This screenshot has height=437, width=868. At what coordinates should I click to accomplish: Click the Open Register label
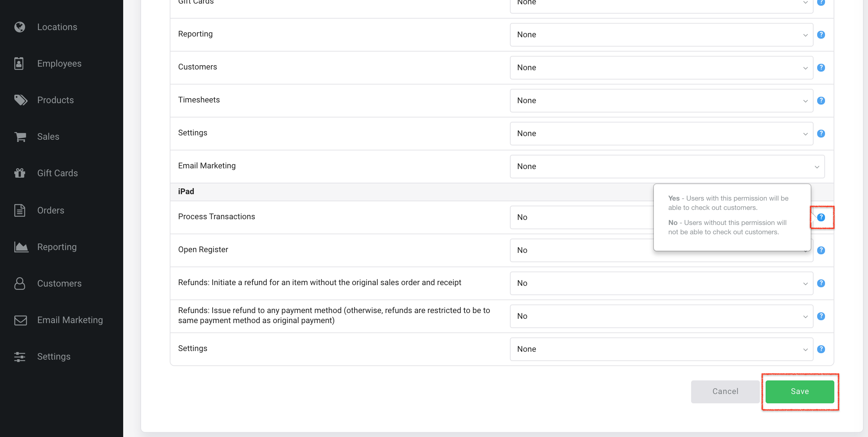(x=203, y=250)
